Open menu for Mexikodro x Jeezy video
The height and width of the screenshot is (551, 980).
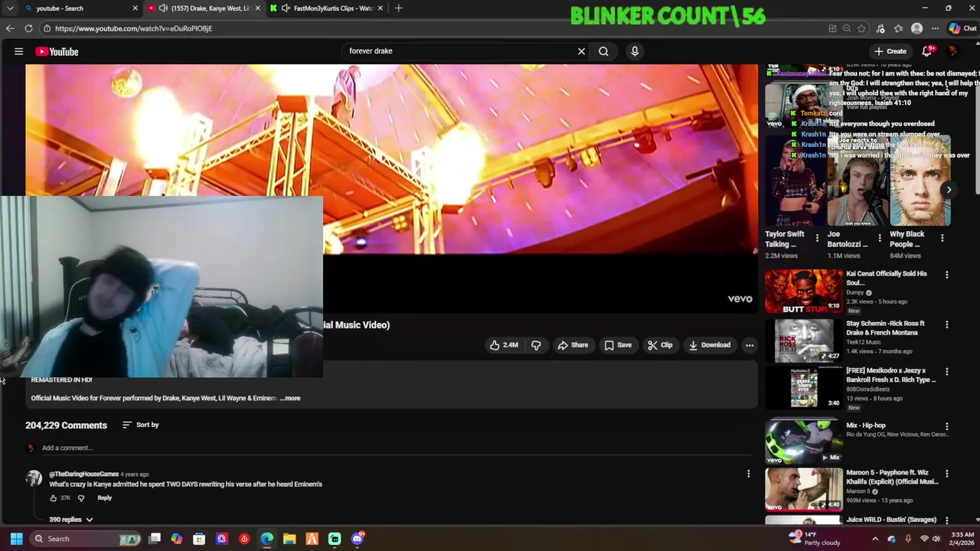pos(947,372)
